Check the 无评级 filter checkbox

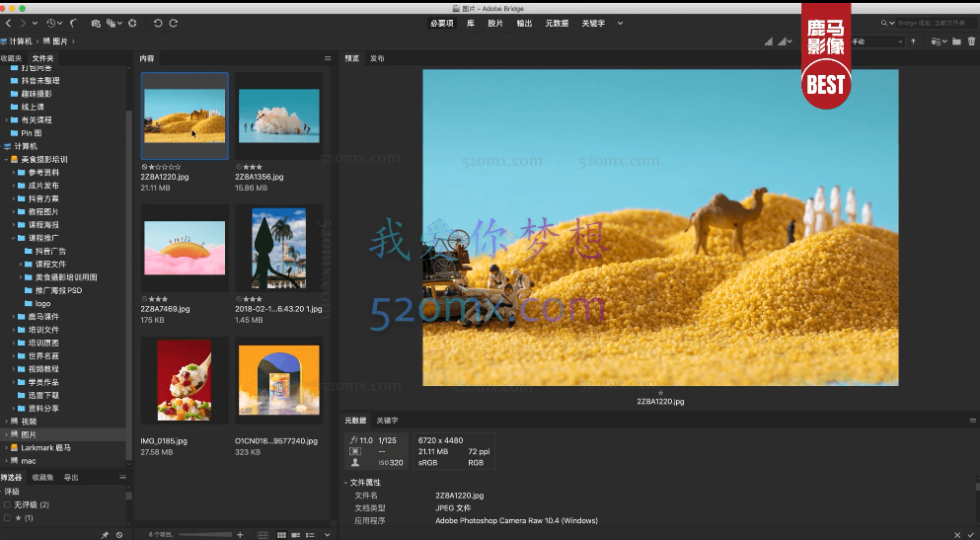click(x=8, y=504)
